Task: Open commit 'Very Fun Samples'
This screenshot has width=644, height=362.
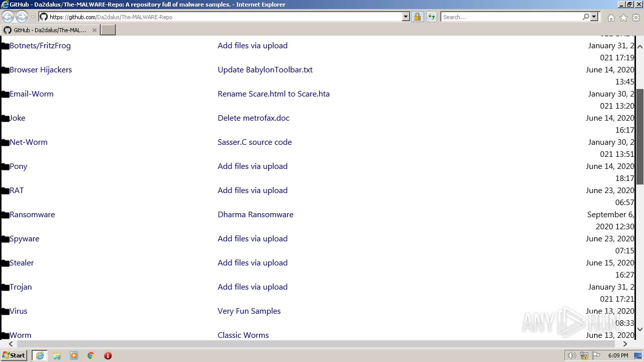Action: [x=249, y=311]
